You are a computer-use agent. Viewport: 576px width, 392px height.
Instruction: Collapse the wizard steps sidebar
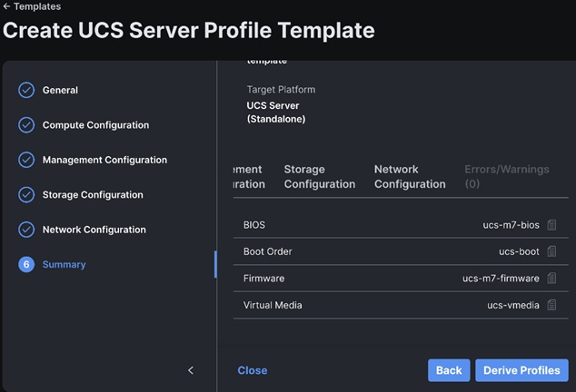(x=191, y=370)
